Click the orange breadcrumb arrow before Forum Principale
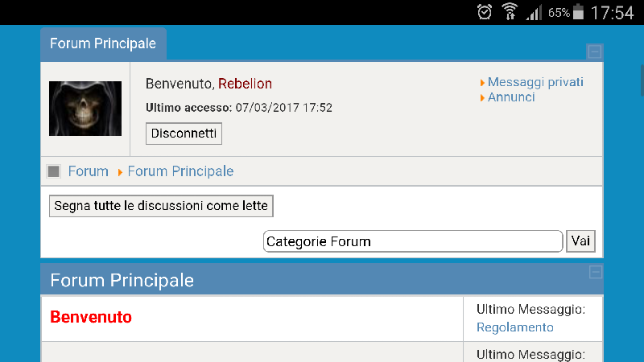 (x=120, y=172)
